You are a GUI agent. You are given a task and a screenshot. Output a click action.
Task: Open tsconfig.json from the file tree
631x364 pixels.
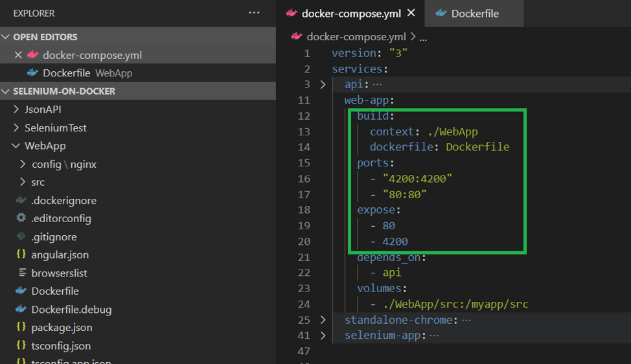click(x=61, y=345)
